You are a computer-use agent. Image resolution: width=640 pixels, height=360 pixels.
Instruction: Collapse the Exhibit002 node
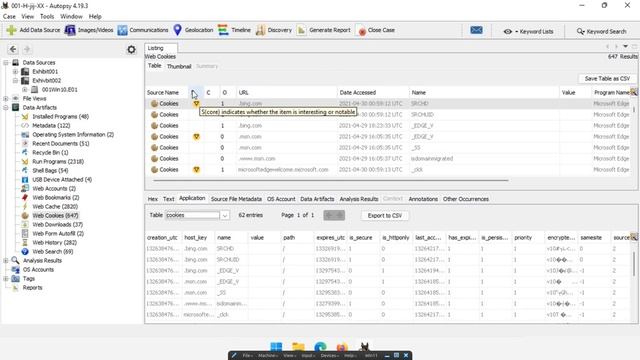16,81
